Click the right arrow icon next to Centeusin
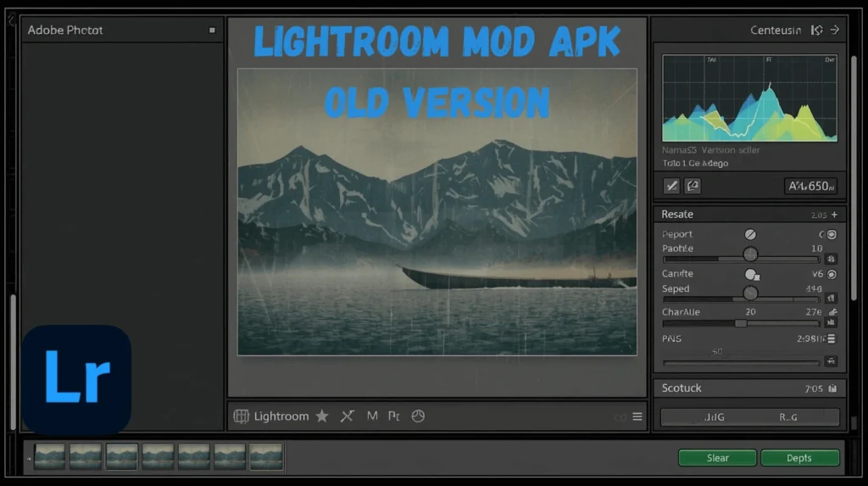 [x=835, y=30]
